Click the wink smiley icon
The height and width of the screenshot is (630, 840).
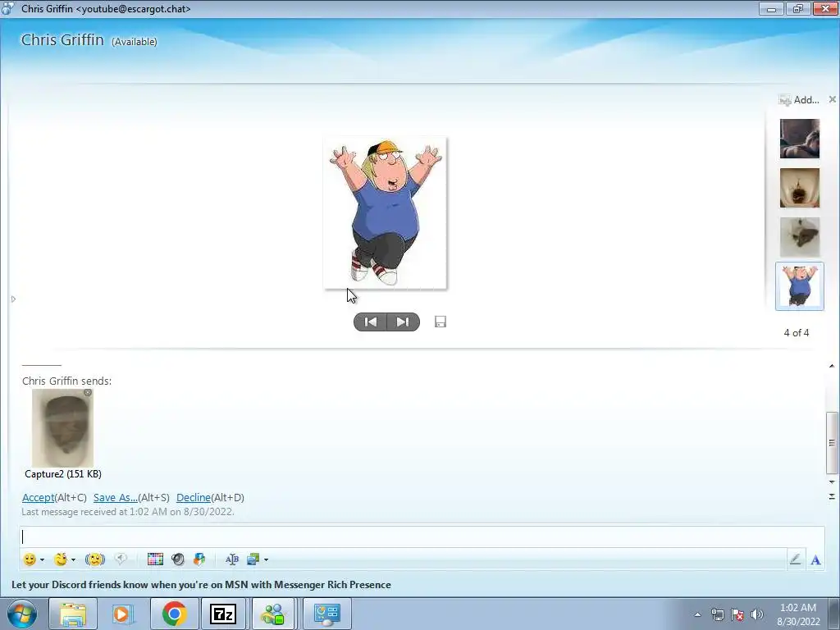coord(61,559)
